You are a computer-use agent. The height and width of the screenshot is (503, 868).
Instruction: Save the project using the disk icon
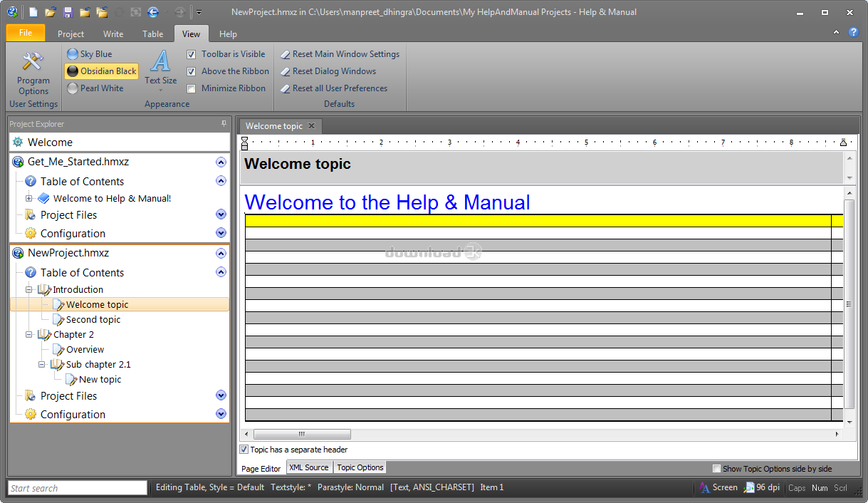(x=67, y=12)
